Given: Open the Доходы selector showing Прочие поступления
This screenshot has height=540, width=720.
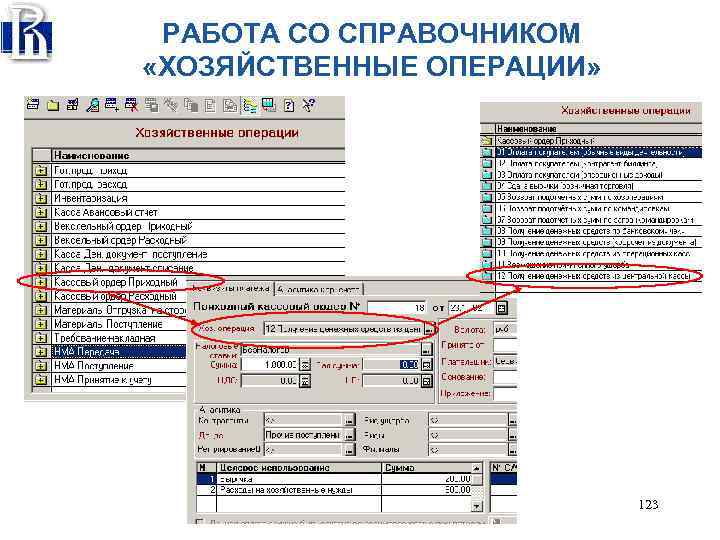Looking at the screenshot, I should point(349,434).
